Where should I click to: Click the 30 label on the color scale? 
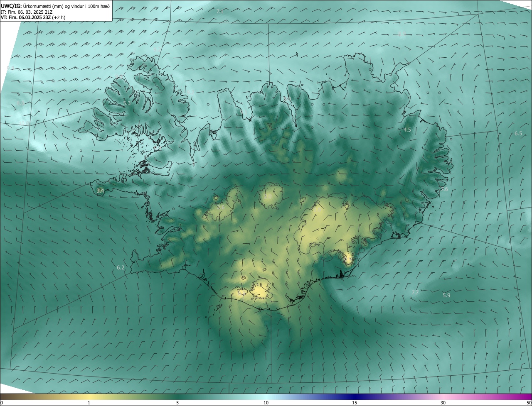tap(443, 403)
